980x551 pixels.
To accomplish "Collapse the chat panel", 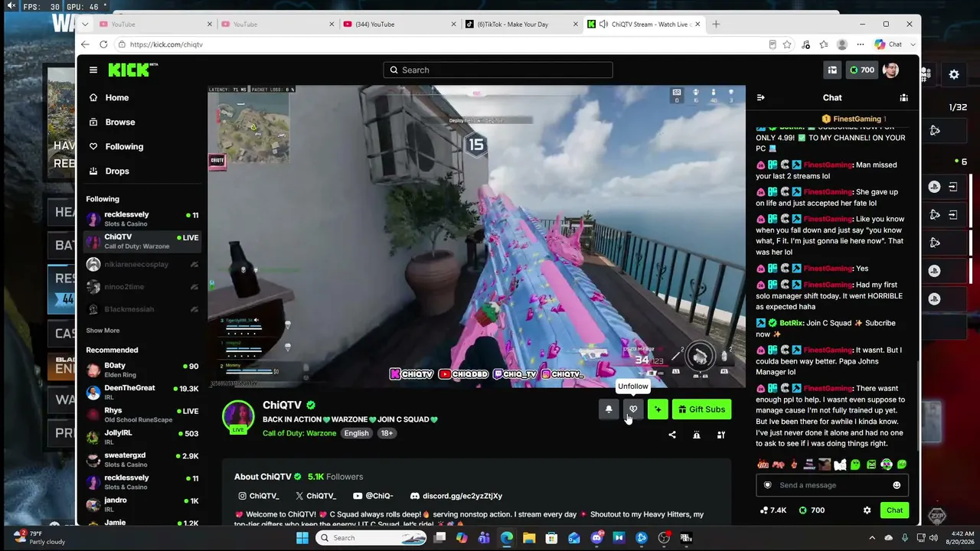I will click(x=760, y=97).
